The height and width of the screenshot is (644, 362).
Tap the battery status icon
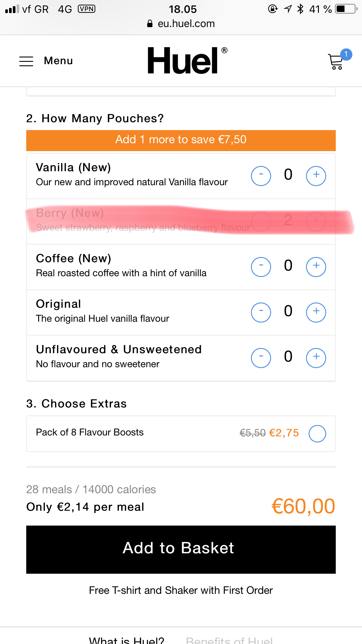pyautogui.click(x=346, y=9)
